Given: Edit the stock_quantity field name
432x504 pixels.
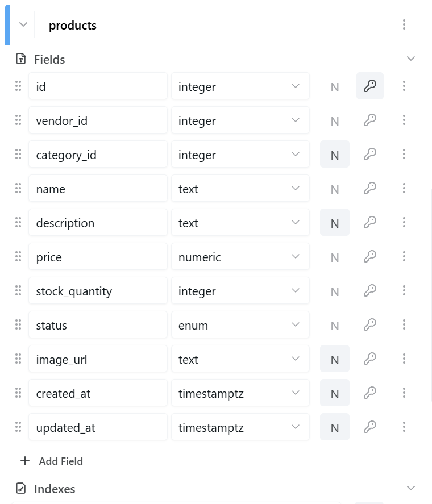Looking at the screenshot, I should (98, 290).
